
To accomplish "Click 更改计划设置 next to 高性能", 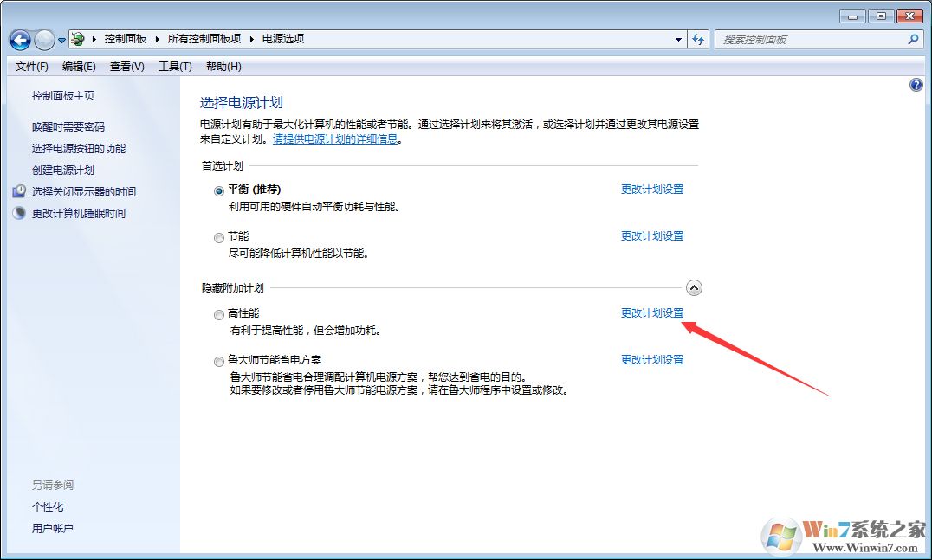I will point(652,313).
